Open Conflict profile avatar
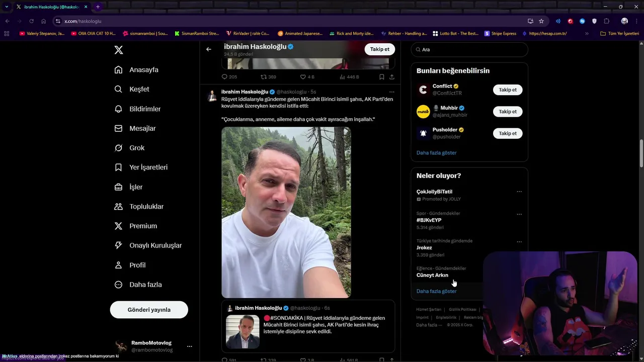The image size is (644, 362). pyautogui.click(x=423, y=89)
